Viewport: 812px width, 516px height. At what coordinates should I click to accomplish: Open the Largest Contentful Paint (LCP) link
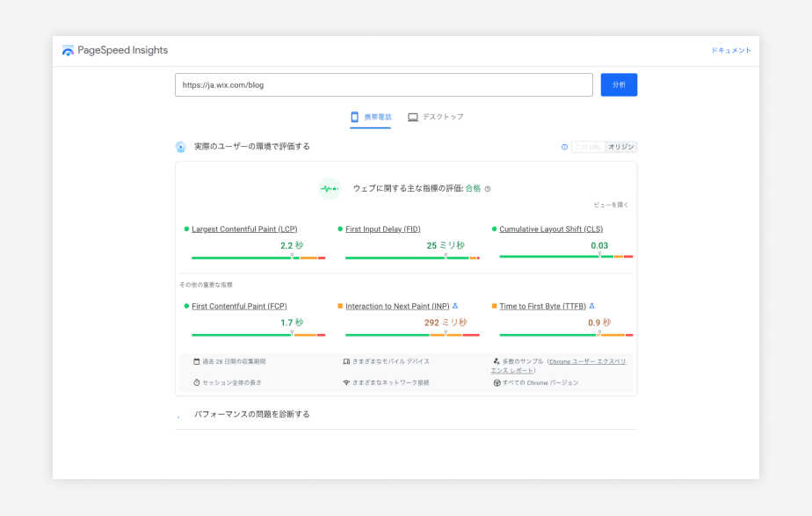coord(244,229)
